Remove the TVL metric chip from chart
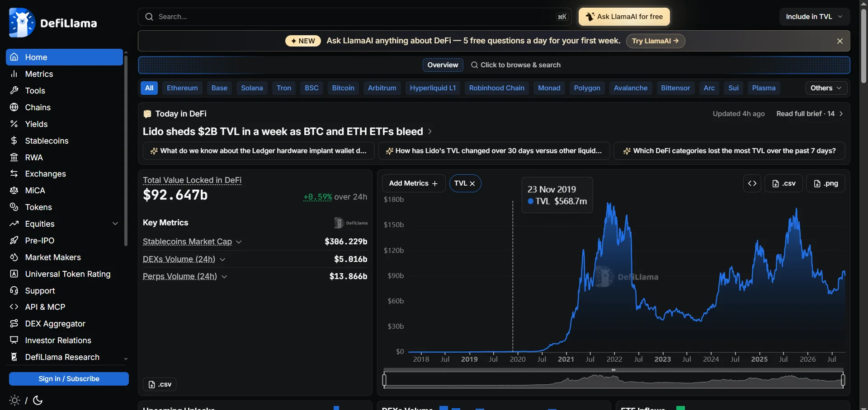The width and height of the screenshot is (868, 410). [x=472, y=184]
